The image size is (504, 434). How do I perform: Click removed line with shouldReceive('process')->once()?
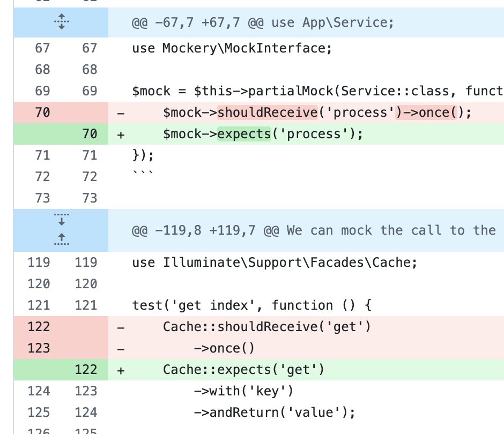coord(317,113)
